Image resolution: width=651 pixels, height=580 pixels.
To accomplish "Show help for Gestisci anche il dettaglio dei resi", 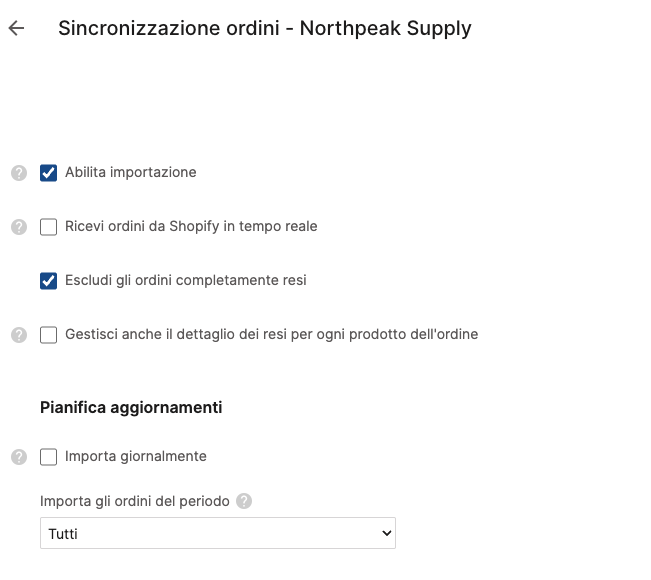I will click(18, 335).
